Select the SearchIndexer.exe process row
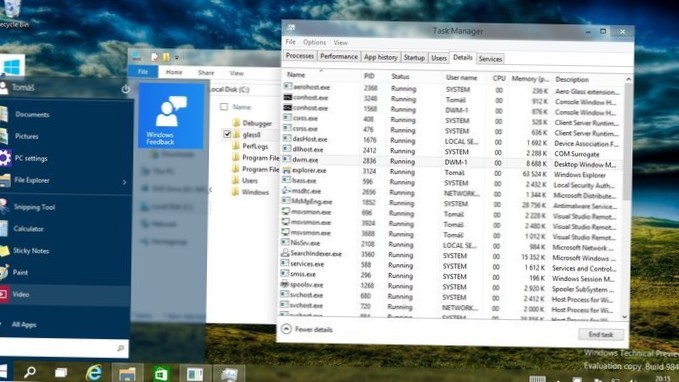This screenshot has width=679, height=382. click(449, 255)
